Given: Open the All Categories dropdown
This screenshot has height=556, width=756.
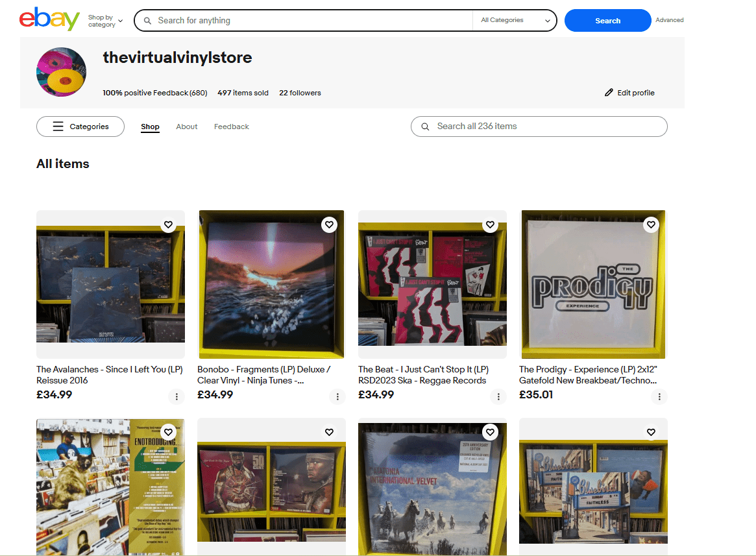Looking at the screenshot, I should [515, 20].
